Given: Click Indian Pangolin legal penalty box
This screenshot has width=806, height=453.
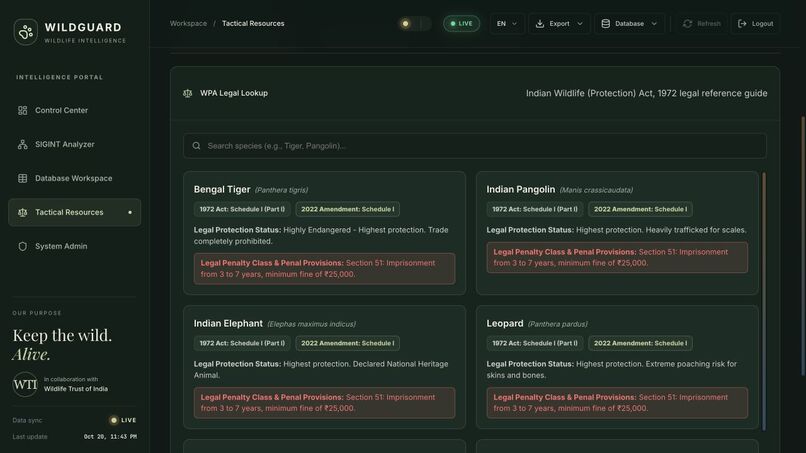Looking at the screenshot, I should 617,258.
